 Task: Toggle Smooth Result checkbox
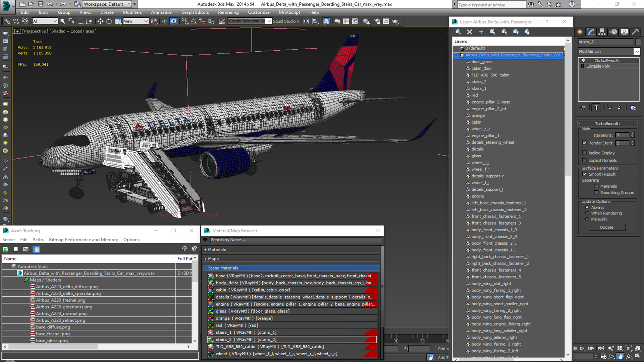point(585,174)
